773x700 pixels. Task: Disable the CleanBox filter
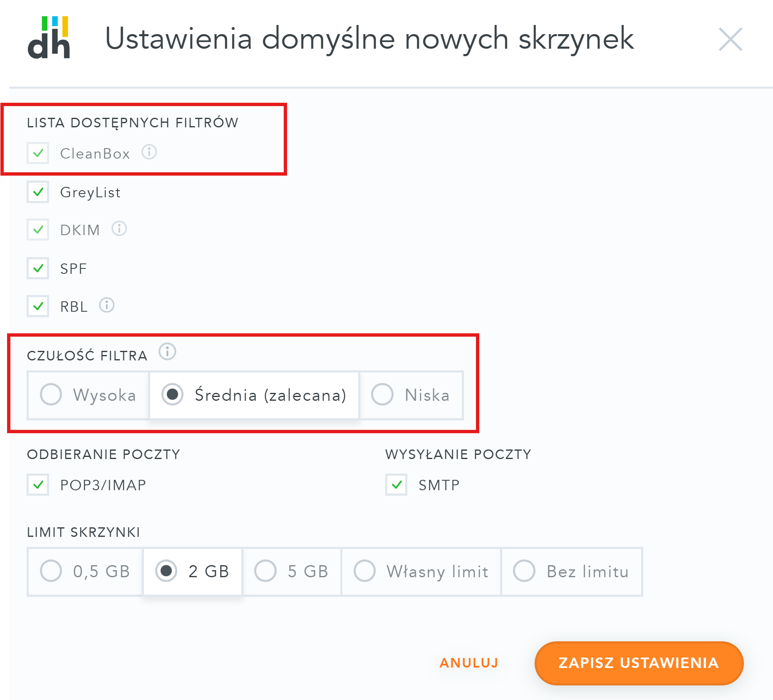(x=37, y=153)
